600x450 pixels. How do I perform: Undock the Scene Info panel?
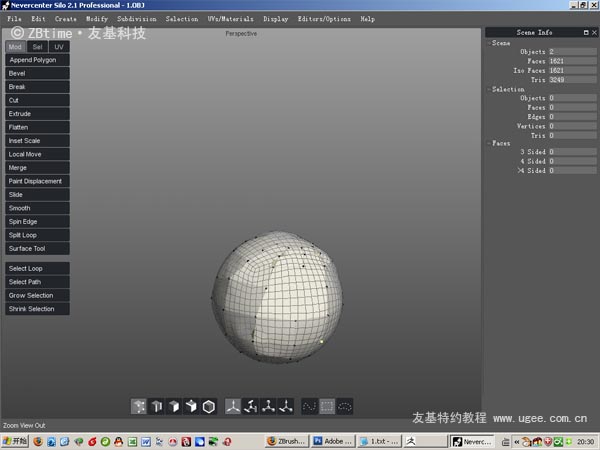click(x=586, y=33)
